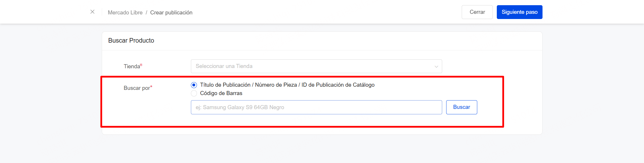This screenshot has height=163, width=644.
Task: Click the slash separator in the breadcrumb
Action: point(146,13)
